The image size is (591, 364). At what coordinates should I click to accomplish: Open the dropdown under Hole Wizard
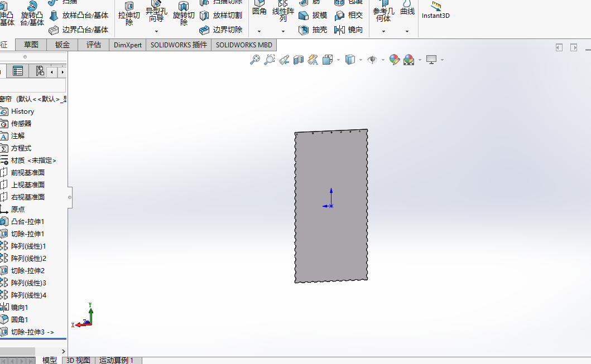[x=156, y=31]
